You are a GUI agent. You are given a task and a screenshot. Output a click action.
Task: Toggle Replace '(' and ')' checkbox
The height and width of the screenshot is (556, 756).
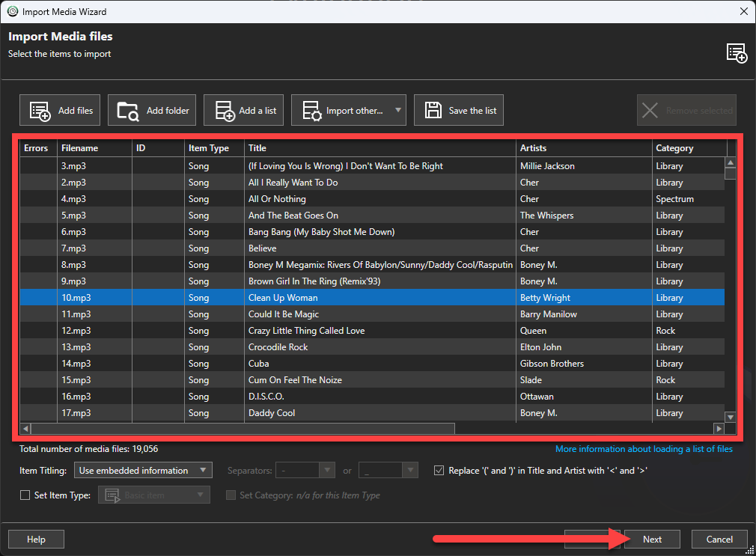[x=439, y=471]
